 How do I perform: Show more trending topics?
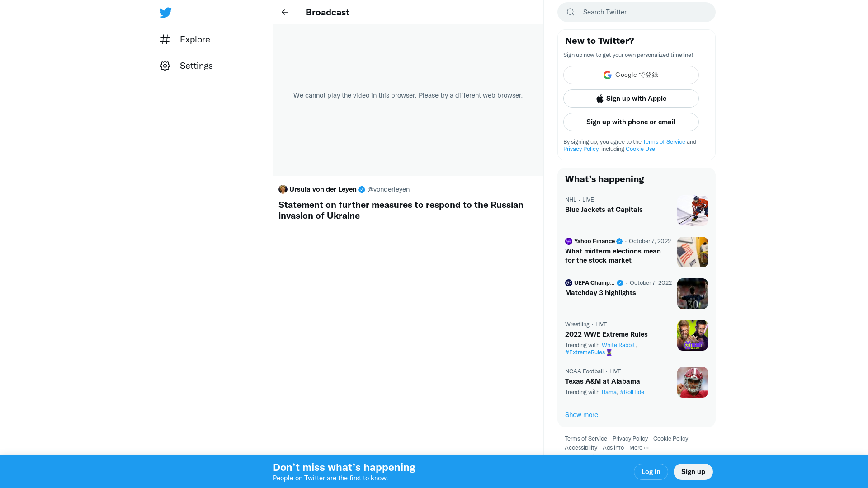581,415
